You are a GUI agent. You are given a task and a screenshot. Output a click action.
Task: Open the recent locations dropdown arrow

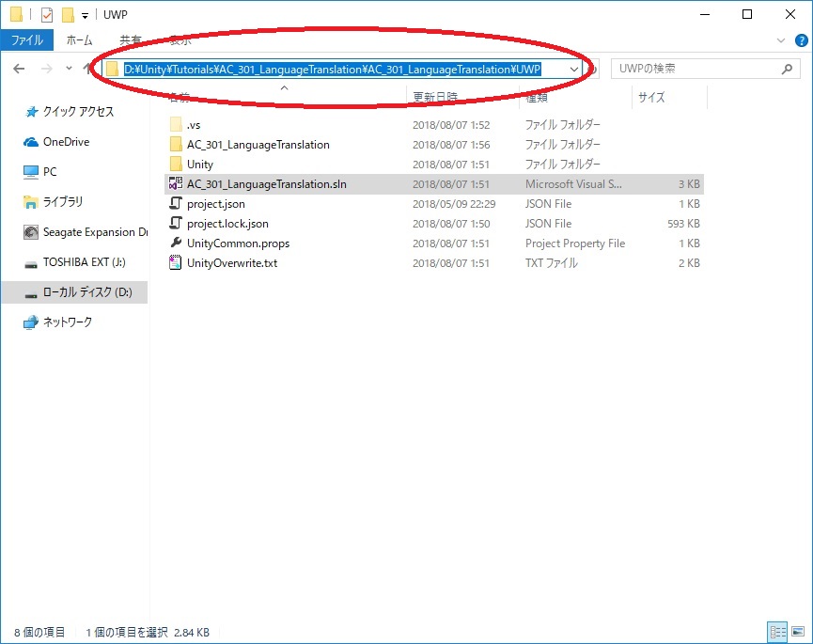coord(69,69)
